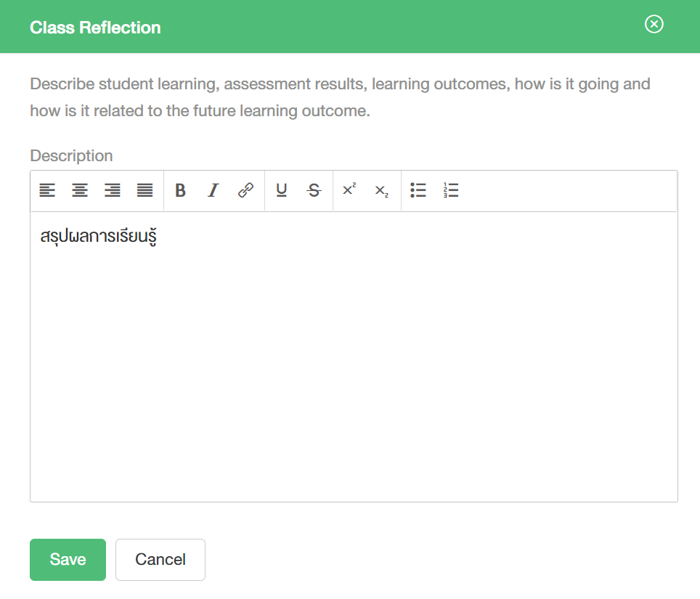Align text left in the editor

pos(47,190)
